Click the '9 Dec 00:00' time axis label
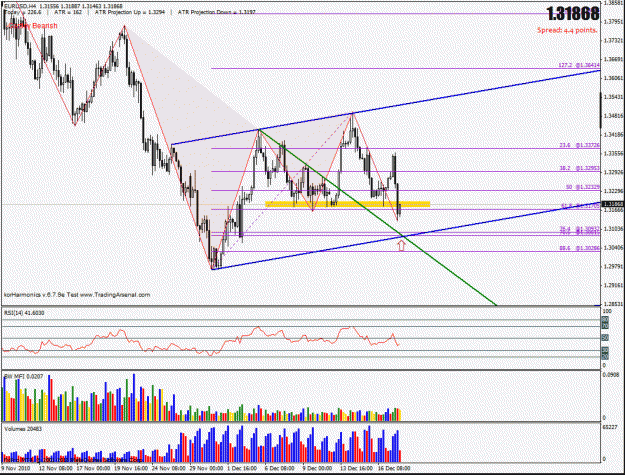The height and width of the screenshot is (475, 625). (317, 468)
